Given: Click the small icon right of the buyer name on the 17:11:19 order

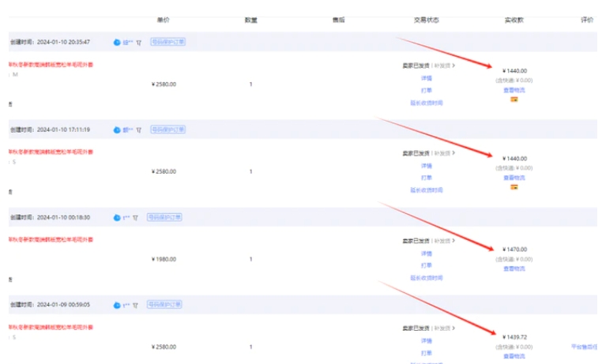Looking at the screenshot, I should point(138,129).
